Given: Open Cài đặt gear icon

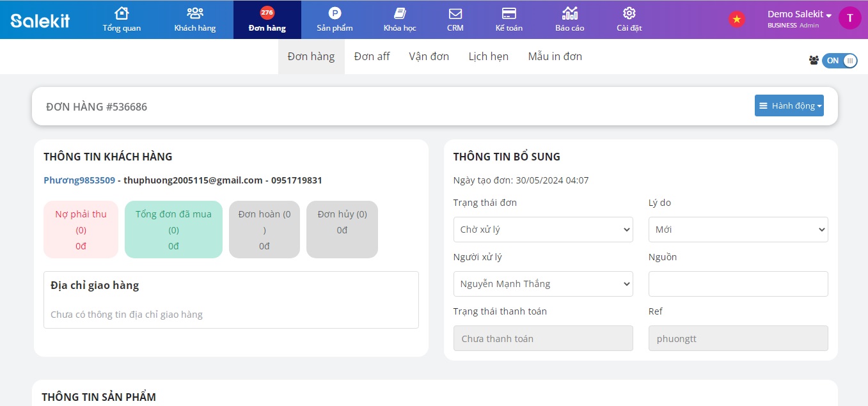Looking at the screenshot, I should click(629, 13).
